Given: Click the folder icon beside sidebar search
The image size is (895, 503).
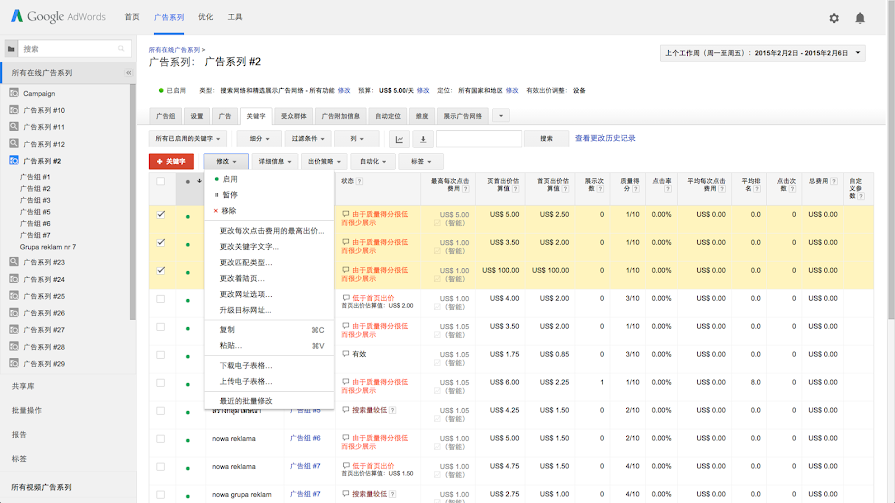Looking at the screenshot, I should [x=11, y=48].
